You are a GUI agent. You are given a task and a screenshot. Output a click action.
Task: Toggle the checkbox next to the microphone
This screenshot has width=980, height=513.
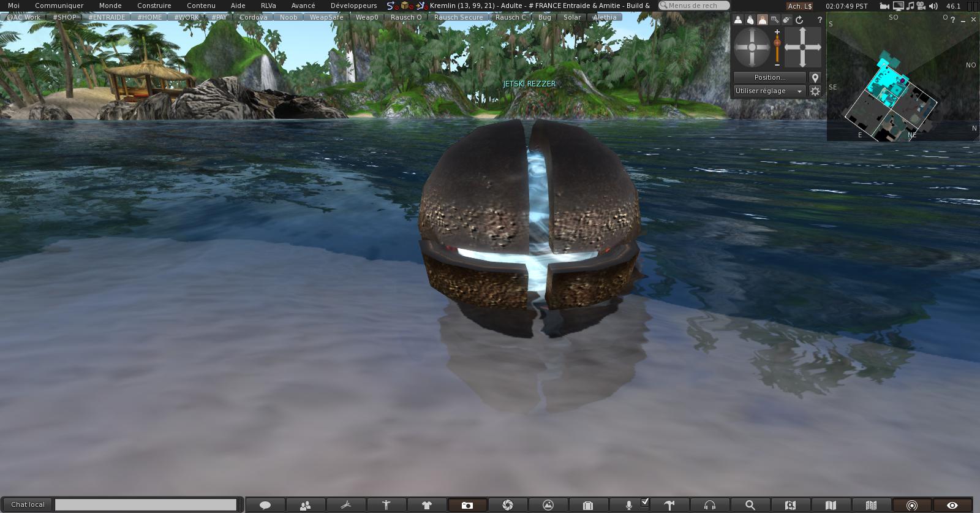point(644,502)
